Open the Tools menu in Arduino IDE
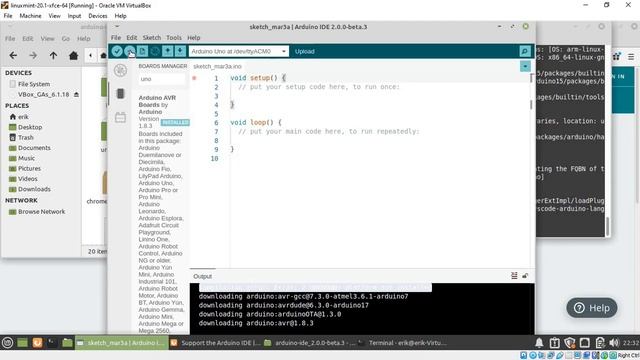640x360 pixels. (173, 38)
